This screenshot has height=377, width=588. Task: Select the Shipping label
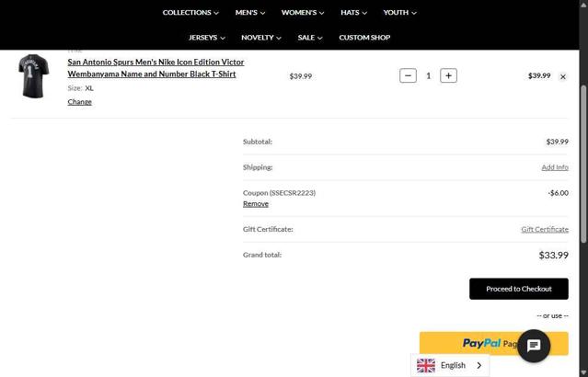pos(258,167)
